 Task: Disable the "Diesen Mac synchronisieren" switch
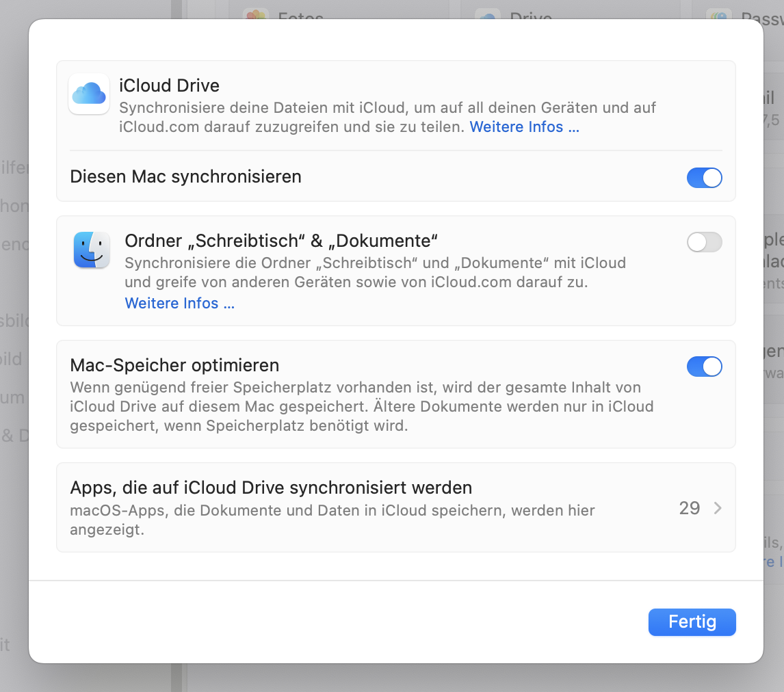point(704,178)
